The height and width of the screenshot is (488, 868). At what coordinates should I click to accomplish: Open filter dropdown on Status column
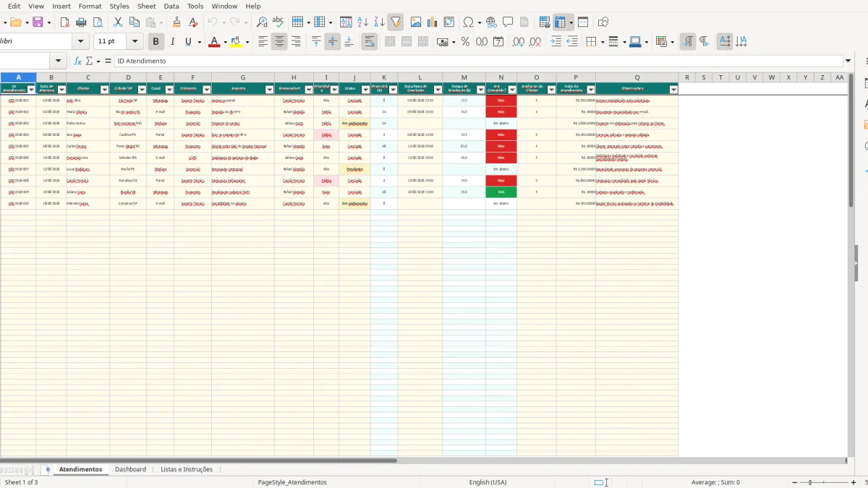tap(365, 90)
